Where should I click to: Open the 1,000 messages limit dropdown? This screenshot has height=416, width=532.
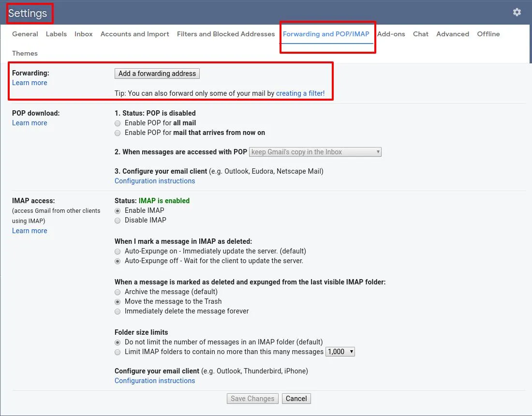click(340, 352)
